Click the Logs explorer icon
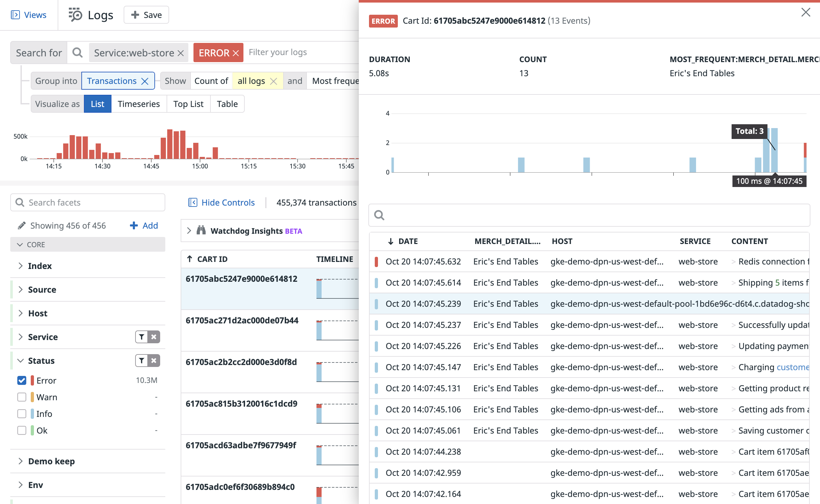This screenshot has height=504, width=820. coord(75,15)
